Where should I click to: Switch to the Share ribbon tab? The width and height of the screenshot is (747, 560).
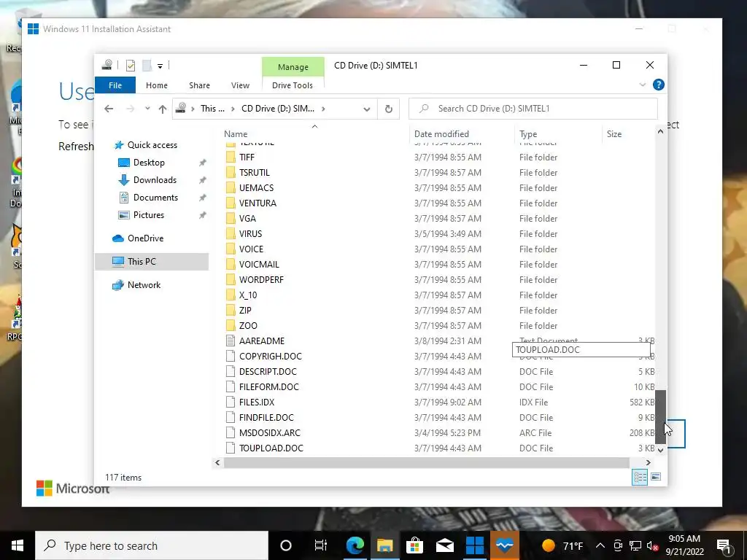(199, 85)
